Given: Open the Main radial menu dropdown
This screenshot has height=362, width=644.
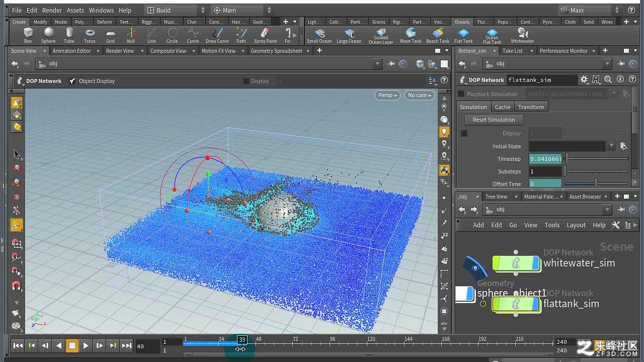Looking at the screenshot, I should coord(242,10).
